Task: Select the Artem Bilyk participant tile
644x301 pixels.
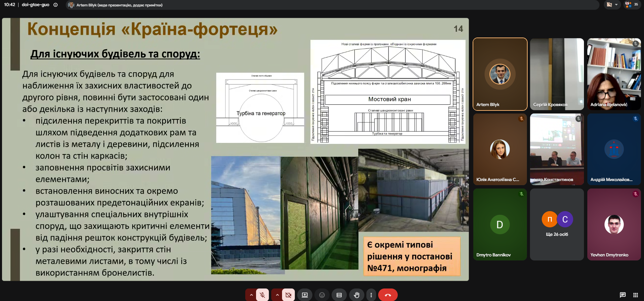Action: (x=500, y=74)
